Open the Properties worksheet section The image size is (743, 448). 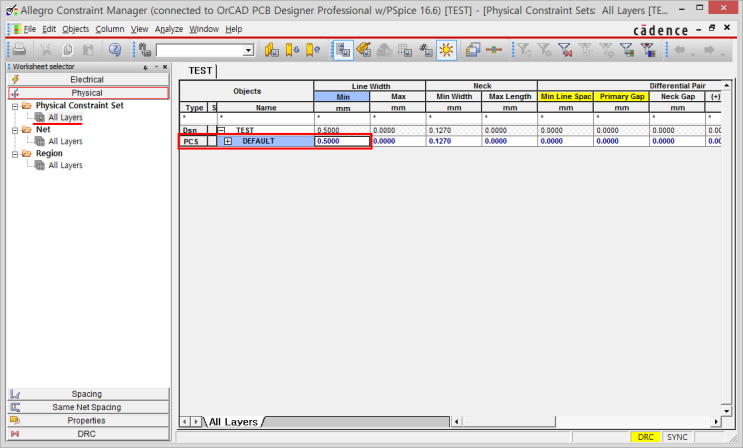pos(89,421)
